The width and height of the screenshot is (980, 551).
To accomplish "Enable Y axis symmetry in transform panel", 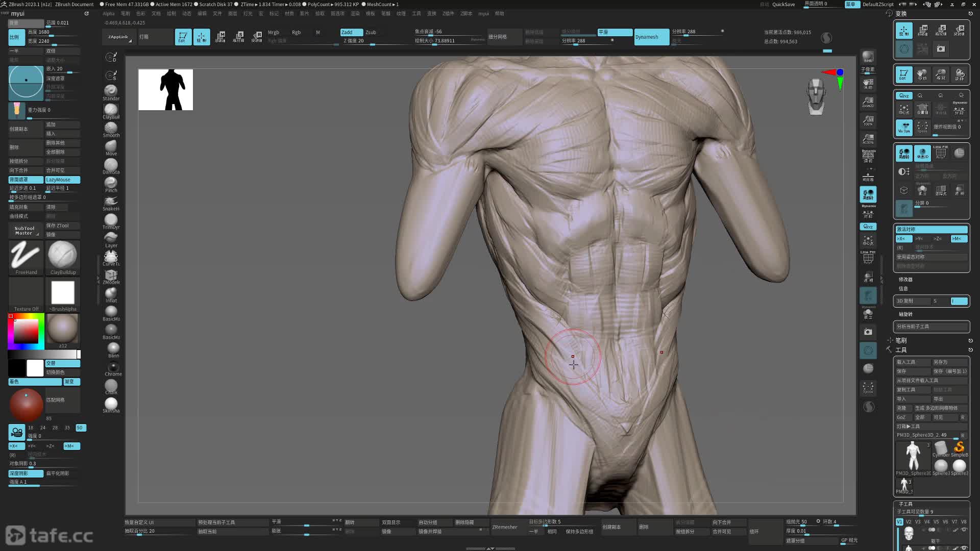I will coord(919,239).
